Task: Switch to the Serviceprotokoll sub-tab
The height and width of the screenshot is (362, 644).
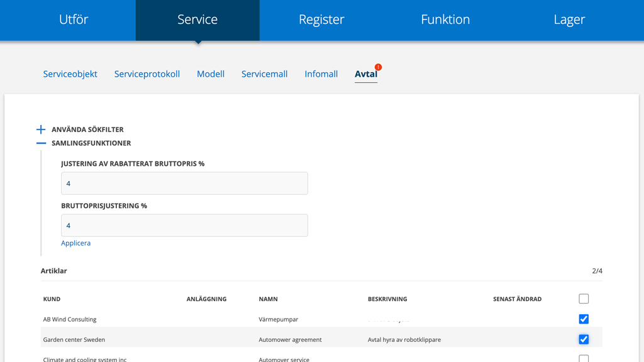Action: pos(147,74)
